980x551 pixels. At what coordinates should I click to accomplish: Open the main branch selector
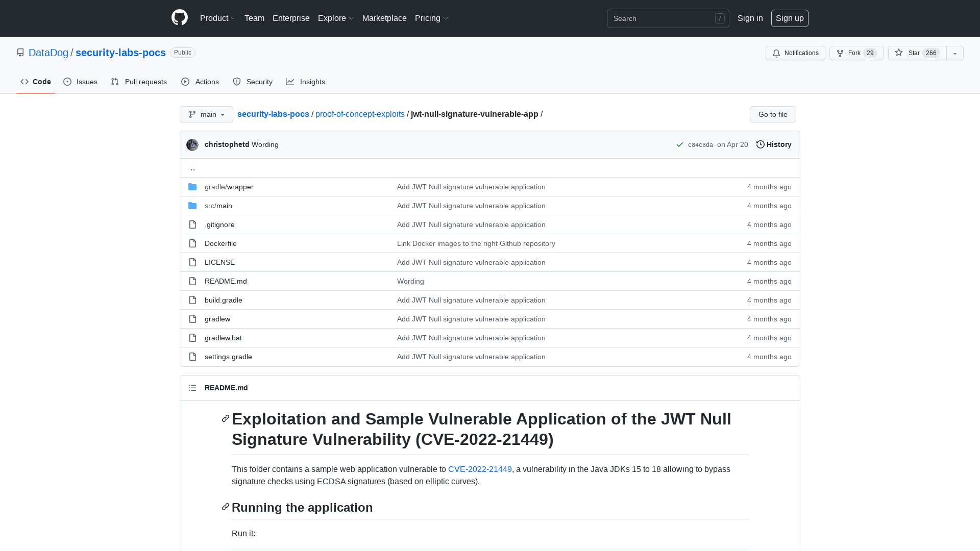coord(206,114)
